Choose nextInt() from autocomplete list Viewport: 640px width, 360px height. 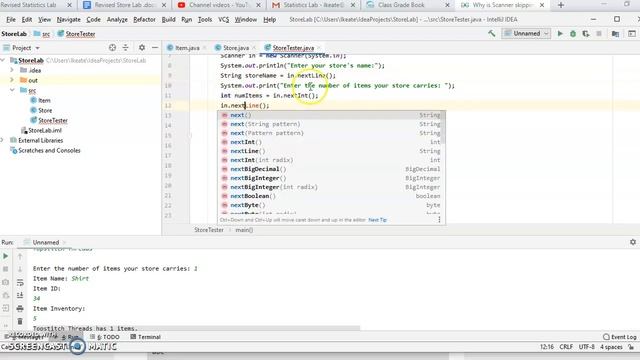(x=331, y=142)
